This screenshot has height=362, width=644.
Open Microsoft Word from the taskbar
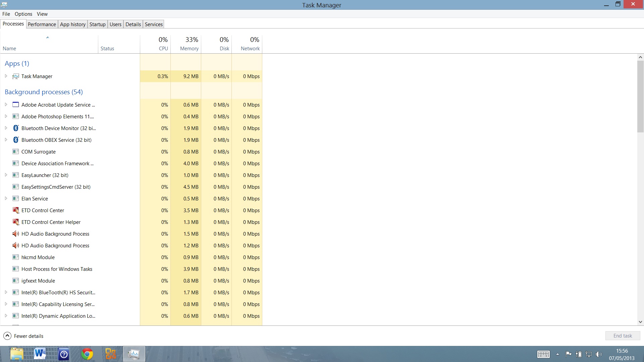(x=40, y=354)
